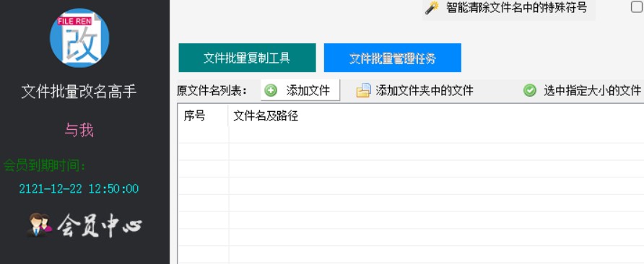Click the 选中指定大小的文件 text label
The height and width of the screenshot is (264, 644).
click(593, 90)
